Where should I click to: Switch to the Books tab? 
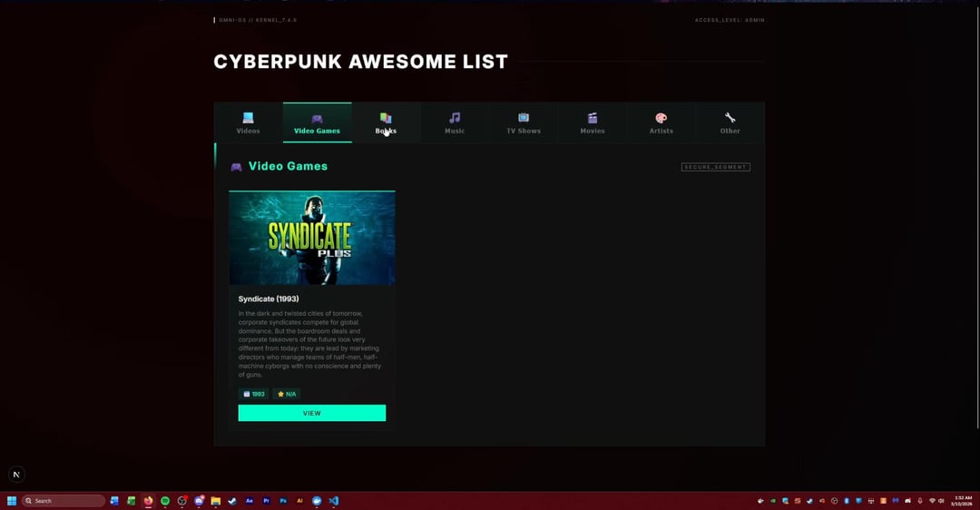386,123
